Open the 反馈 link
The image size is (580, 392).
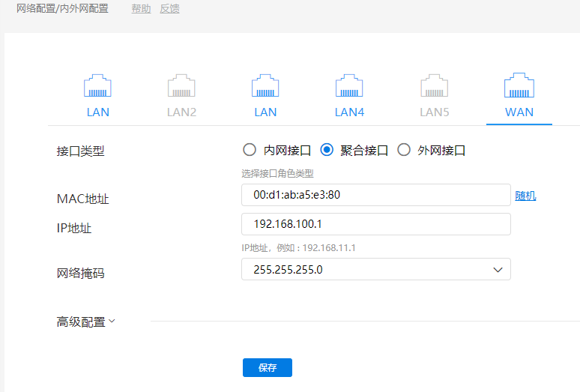[x=169, y=9]
